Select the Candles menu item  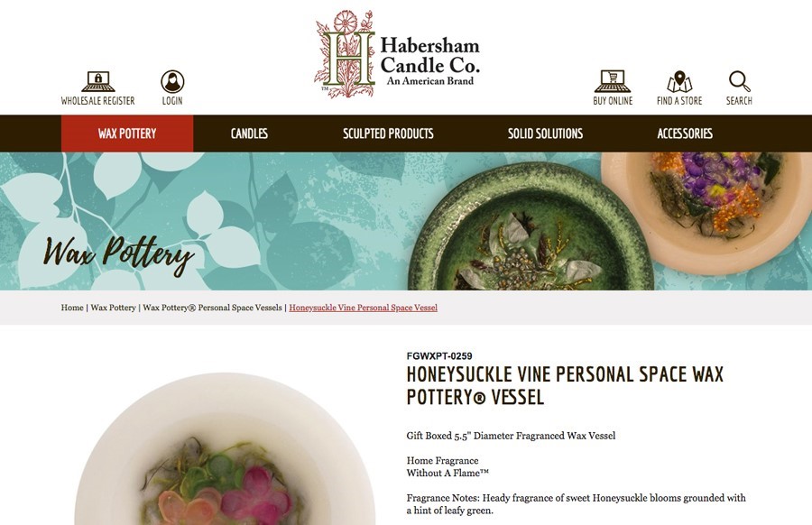[x=249, y=134]
